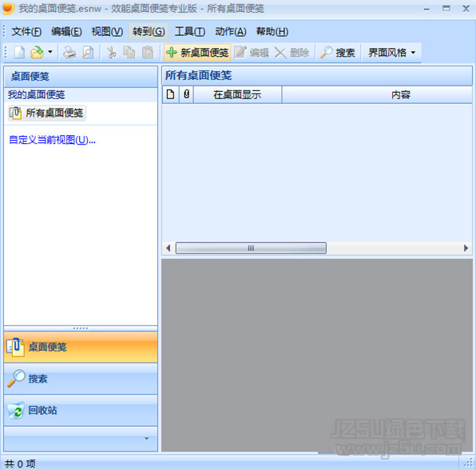The width and height of the screenshot is (476, 470).
Task: Open the 界面风格 dropdown
Action: click(x=391, y=53)
